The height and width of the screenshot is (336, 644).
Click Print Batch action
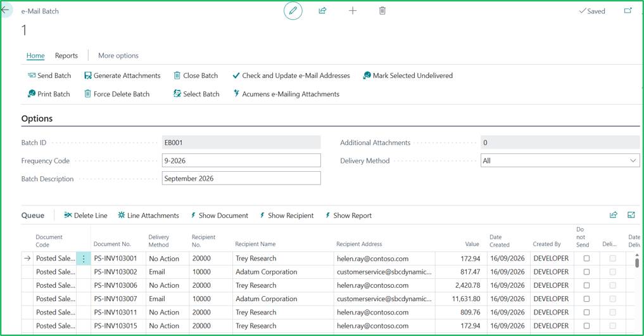49,94
